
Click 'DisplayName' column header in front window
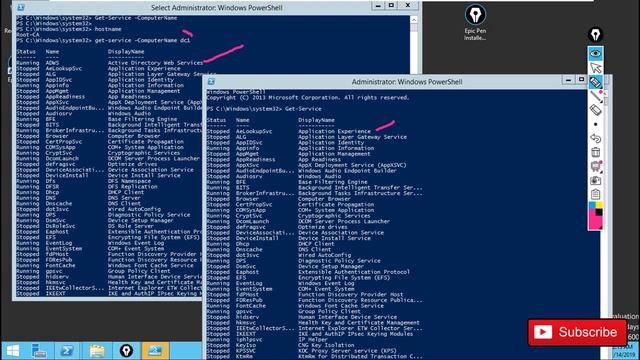coord(316,120)
